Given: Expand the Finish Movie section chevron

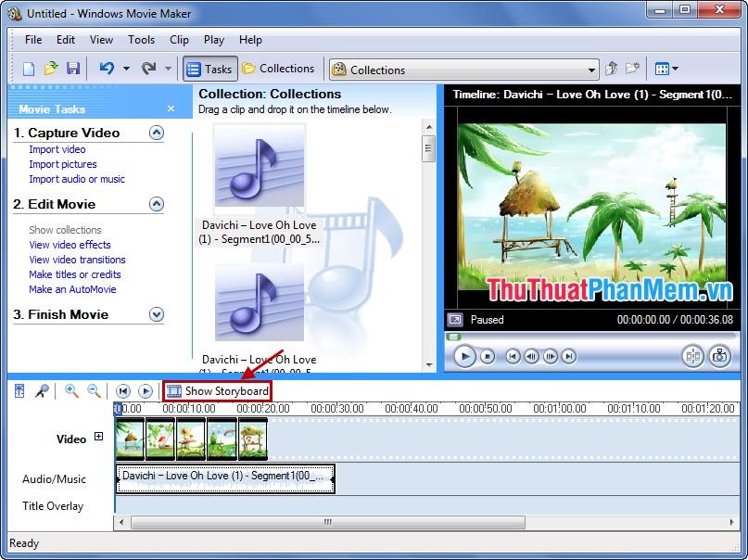Looking at the screenshot, I should tap(157, 314).
